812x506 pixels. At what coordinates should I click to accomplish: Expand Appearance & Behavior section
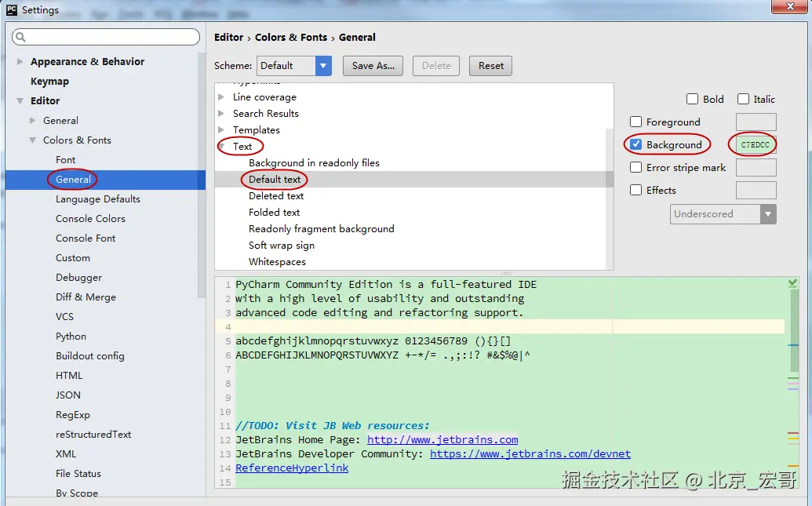click(20, 62)
